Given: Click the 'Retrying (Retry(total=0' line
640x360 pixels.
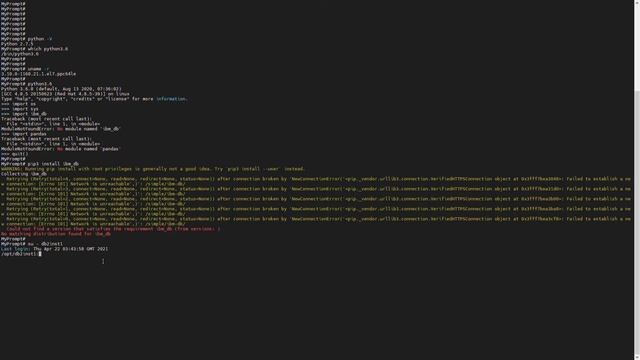Looking at the screenshot, I should click(318, 219).
